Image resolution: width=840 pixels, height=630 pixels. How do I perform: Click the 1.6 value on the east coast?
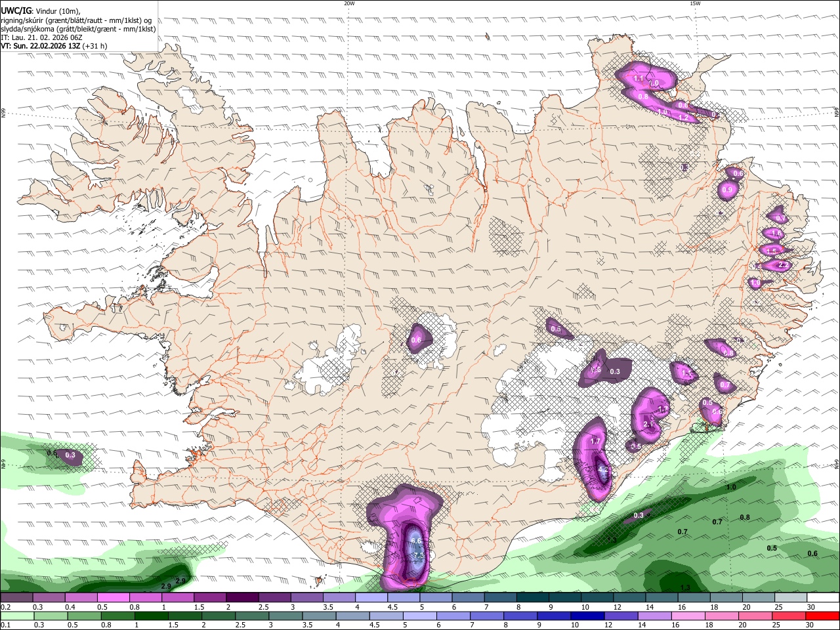777,234
